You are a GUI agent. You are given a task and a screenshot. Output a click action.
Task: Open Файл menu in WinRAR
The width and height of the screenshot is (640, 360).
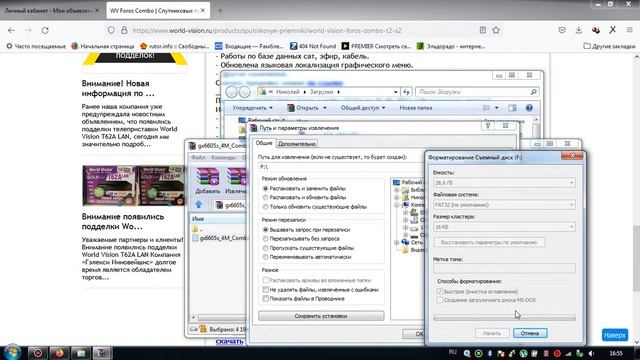198,157
